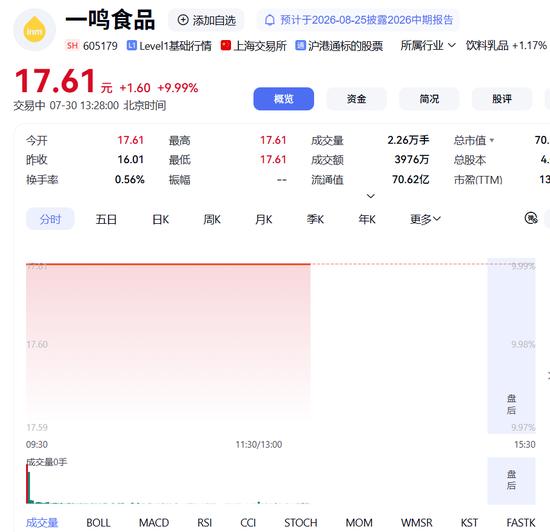Expand more stats with the chevron
Viewport: 550px width, 532px height.
pyautogui.click(x=371, y=196)
